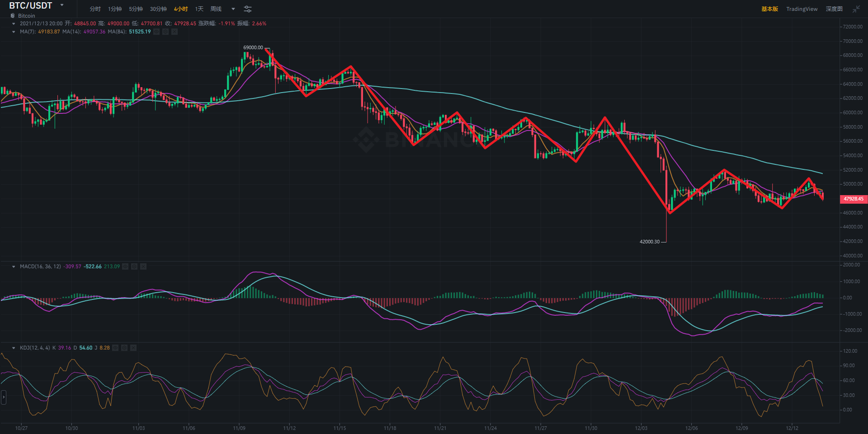Toggle KDJ indicator visibility eye
The height and width of the screenshot is (434, 868).
[x=115, y=348]
